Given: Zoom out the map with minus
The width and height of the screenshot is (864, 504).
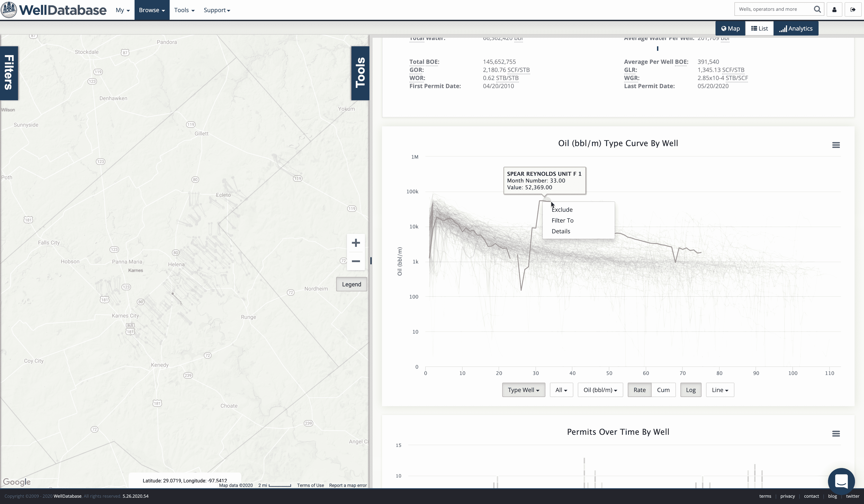Looking at the screenshot, I should coord(355,261).
